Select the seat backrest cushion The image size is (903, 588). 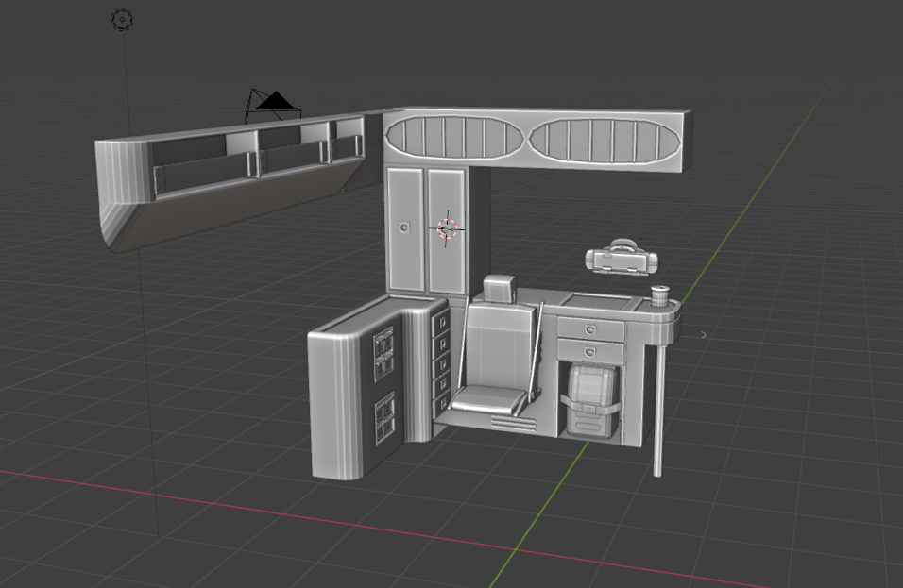500,346
